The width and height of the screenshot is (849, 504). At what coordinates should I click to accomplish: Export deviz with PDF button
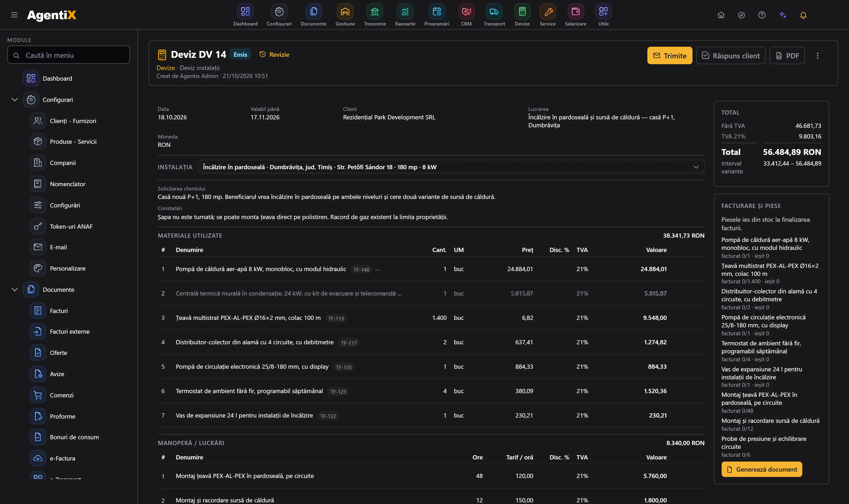[787, 56]
